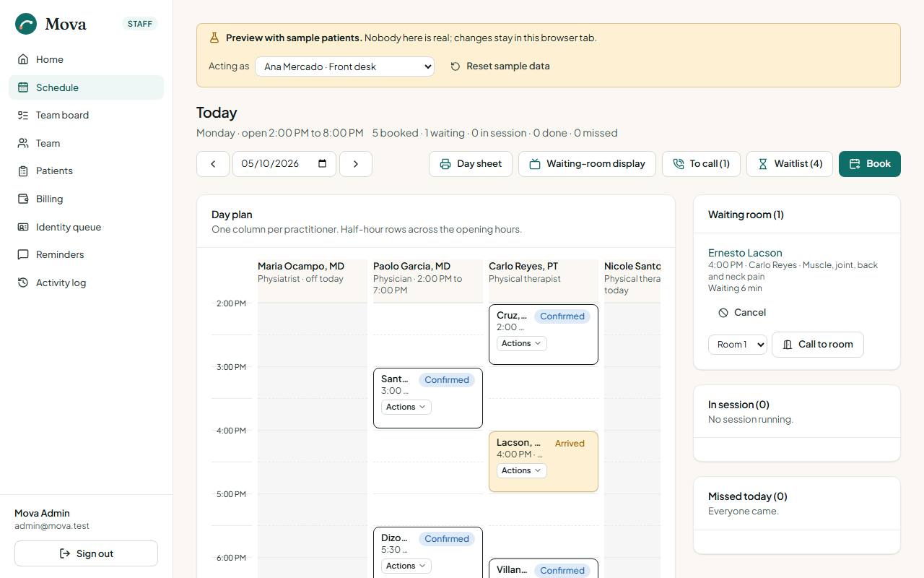Click the phone icon on To call
The image size is (924, 578).
coord(679,164)
